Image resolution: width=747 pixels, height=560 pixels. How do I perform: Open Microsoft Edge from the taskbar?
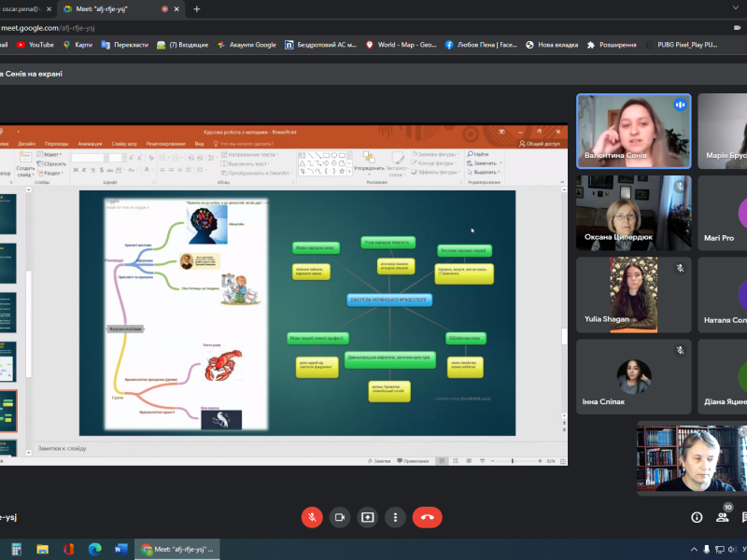click(94, 549)
